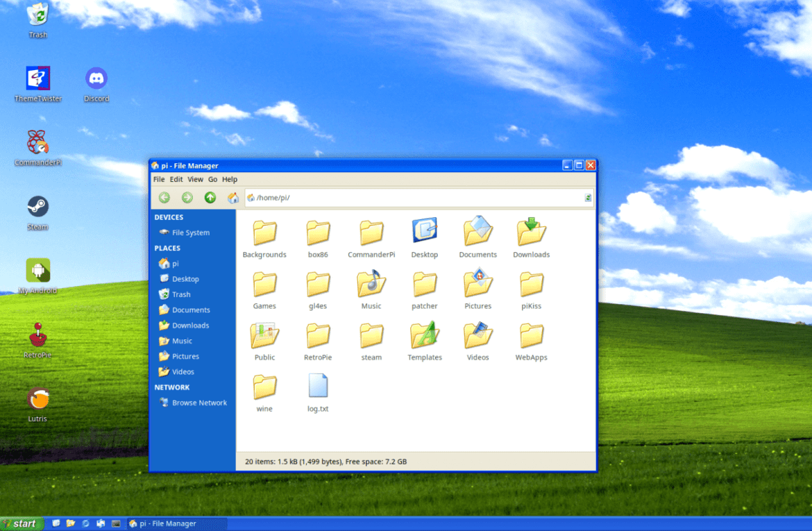
Task: Navigate back using the Back arrow
Action: (x=164, y=197)
